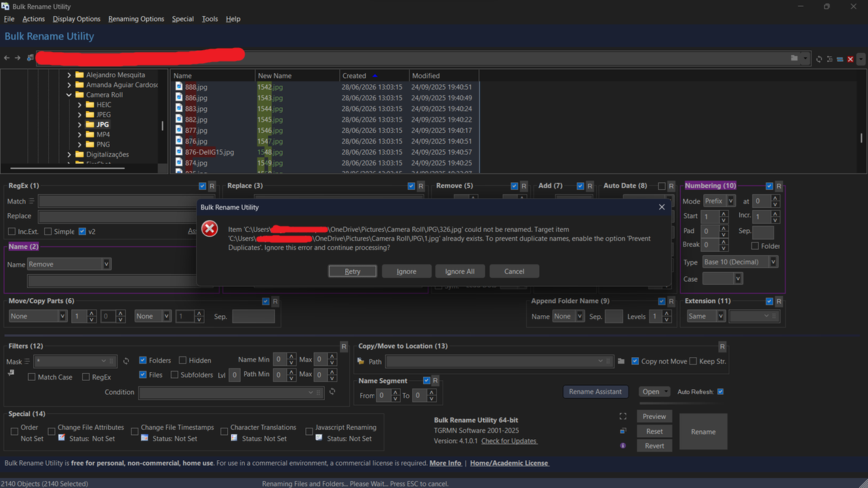Click the blue panel icon in top toolbar
This screenshot has height=488, width=868.
pos(840,59)
